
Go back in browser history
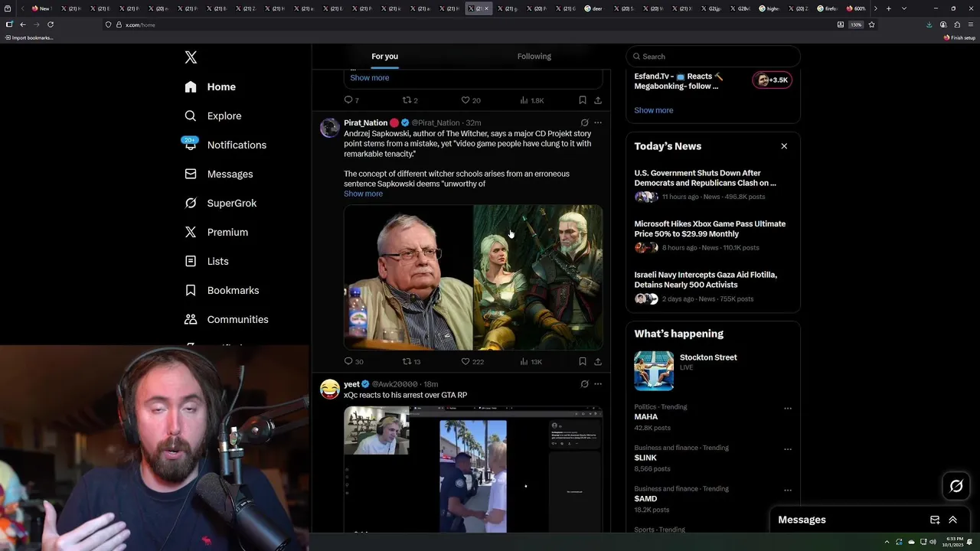[x=23, y=24]
